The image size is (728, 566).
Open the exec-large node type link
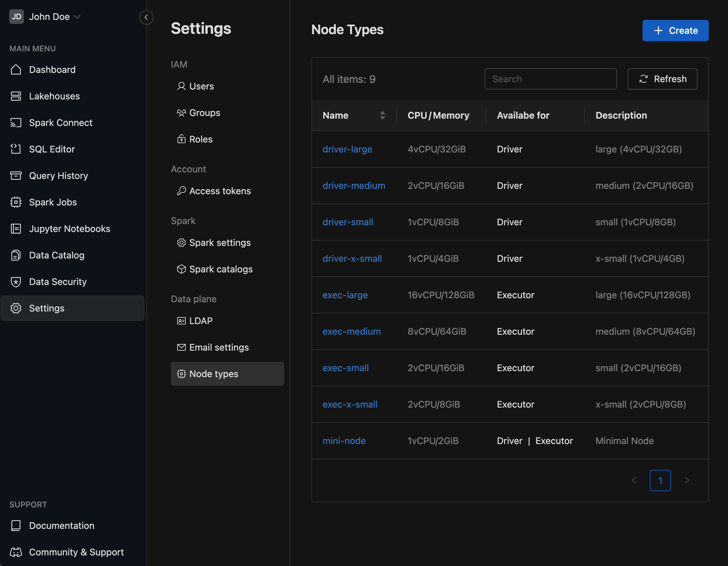click(x=345, y=295)
